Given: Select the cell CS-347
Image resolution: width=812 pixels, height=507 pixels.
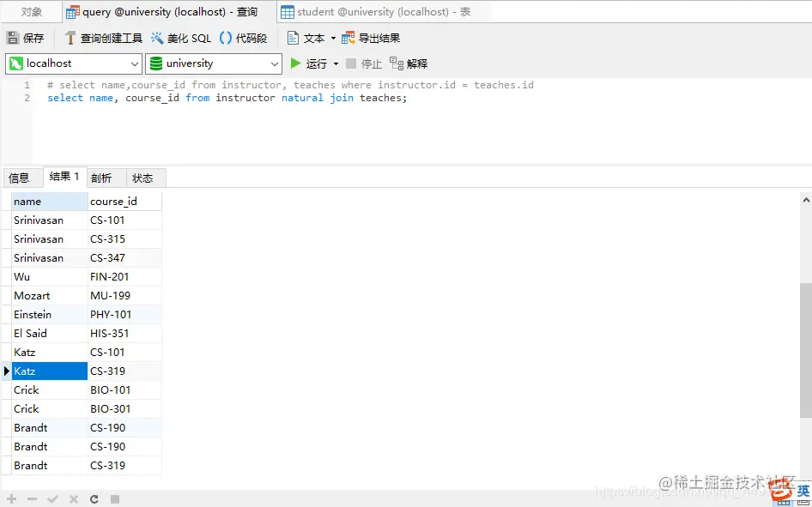Looking at the screenshot, I should [124, 257].
